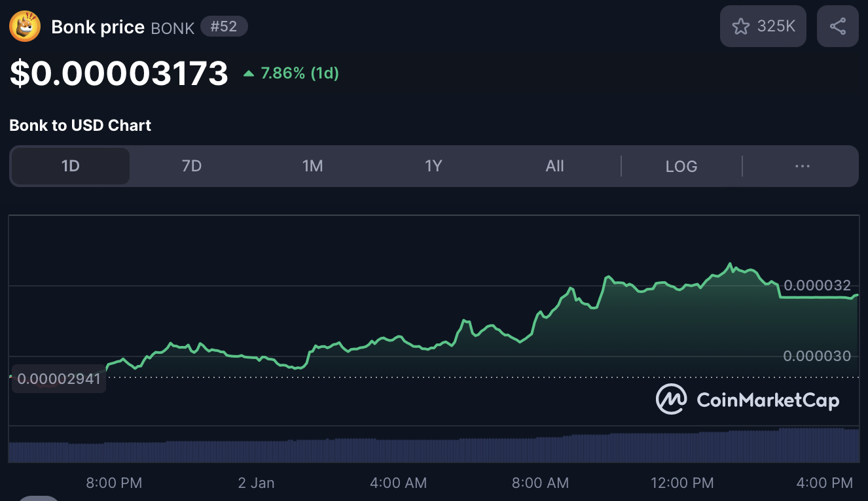The height and width of the screenshot is (501, 868).
Task: Click the Bonk dog coin logo
Action: click(x=25, y=27)
